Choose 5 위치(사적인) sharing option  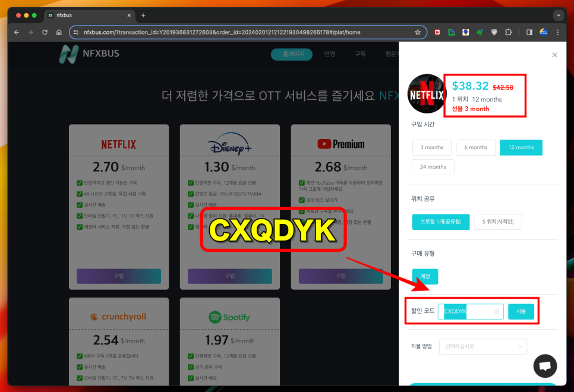point(498,222)
